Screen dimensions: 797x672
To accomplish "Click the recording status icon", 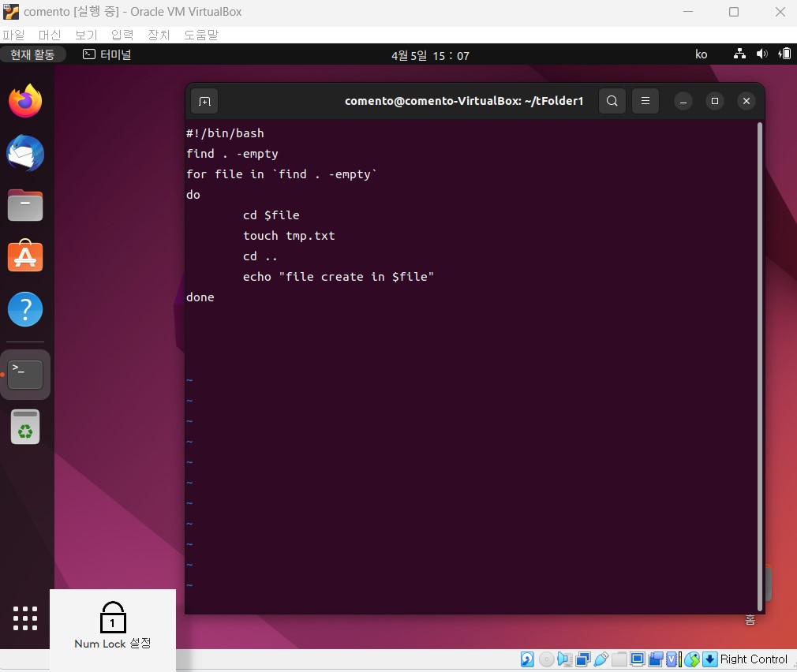I will [656, 659].
